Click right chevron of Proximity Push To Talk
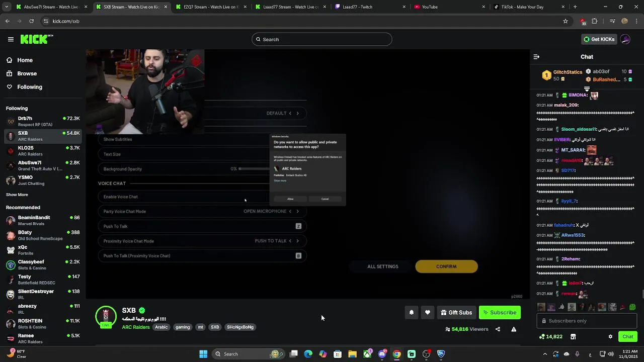The width and height of the screenshot is (644, 362). (297, 241)
